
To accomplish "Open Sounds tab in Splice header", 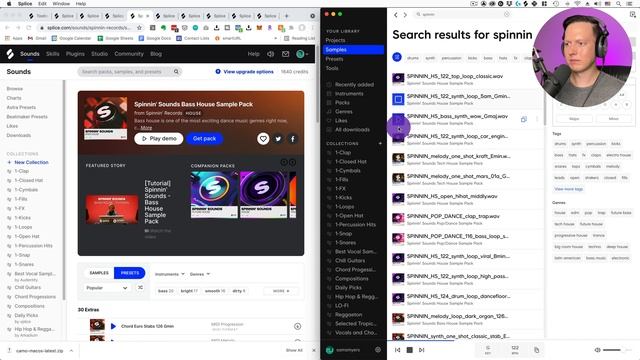I will click(30, 54).
